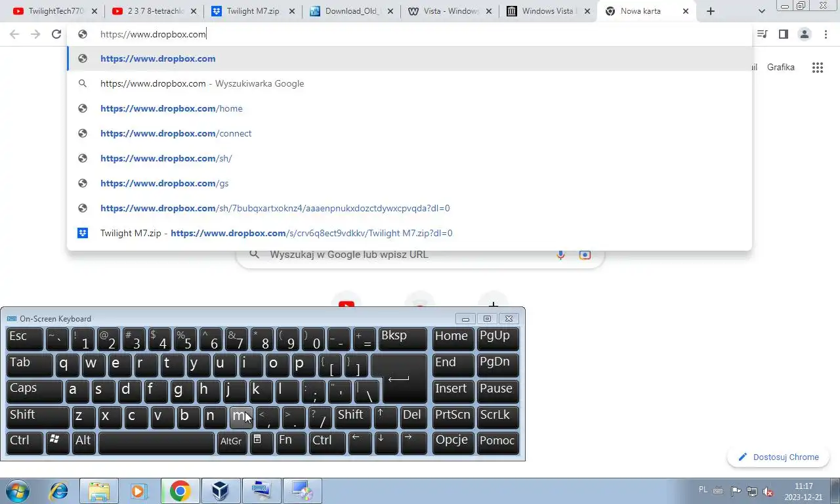
Task: Switch to Twilight M7.zip tab
Action: 253,11
